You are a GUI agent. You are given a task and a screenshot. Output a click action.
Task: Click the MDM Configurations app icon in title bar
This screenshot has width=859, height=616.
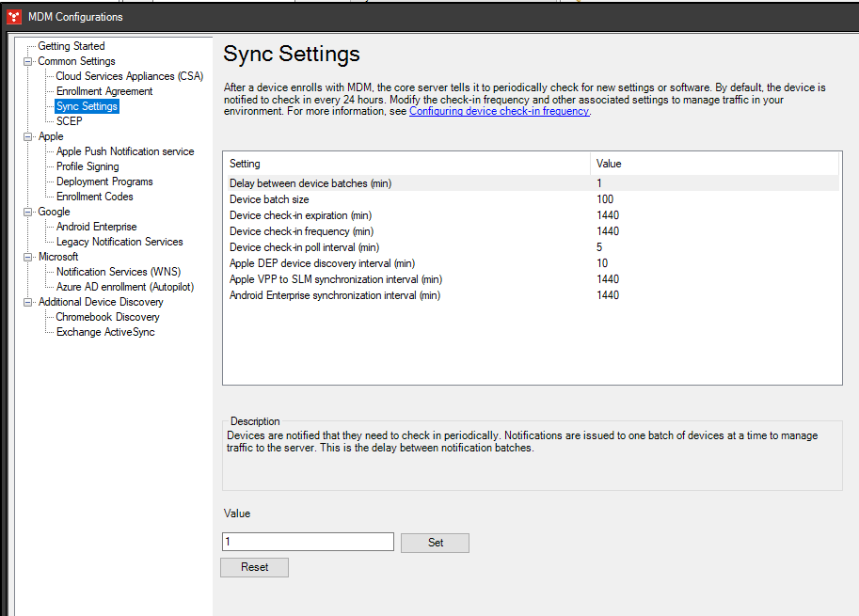tap(15, 16)
